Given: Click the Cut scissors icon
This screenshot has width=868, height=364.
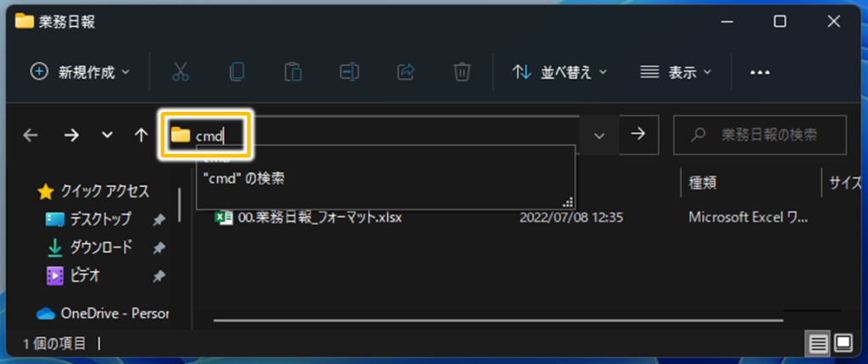Looking at the screenshot, I should 181,72.
